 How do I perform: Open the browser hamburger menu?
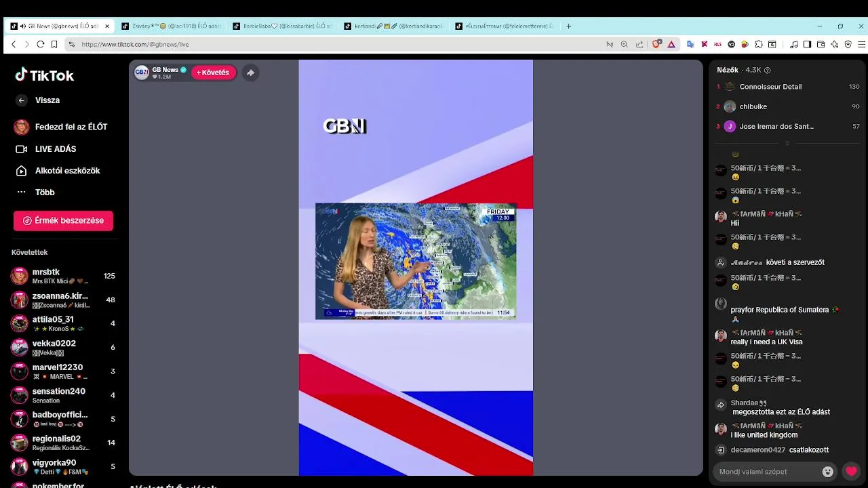(x=862, y=44)
